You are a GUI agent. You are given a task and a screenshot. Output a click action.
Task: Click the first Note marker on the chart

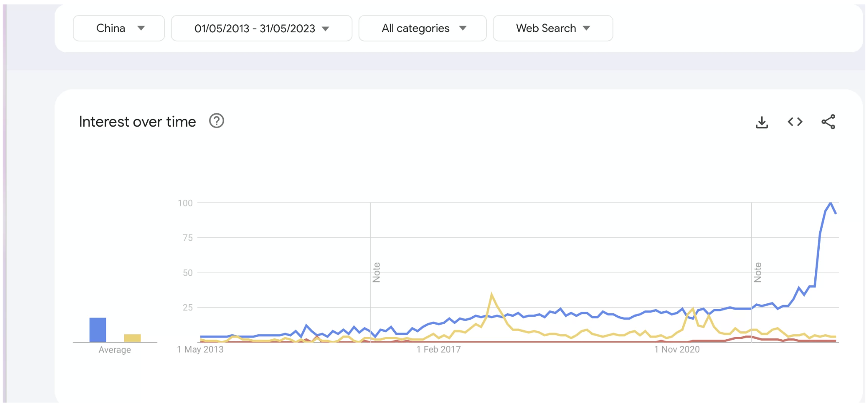376,272
